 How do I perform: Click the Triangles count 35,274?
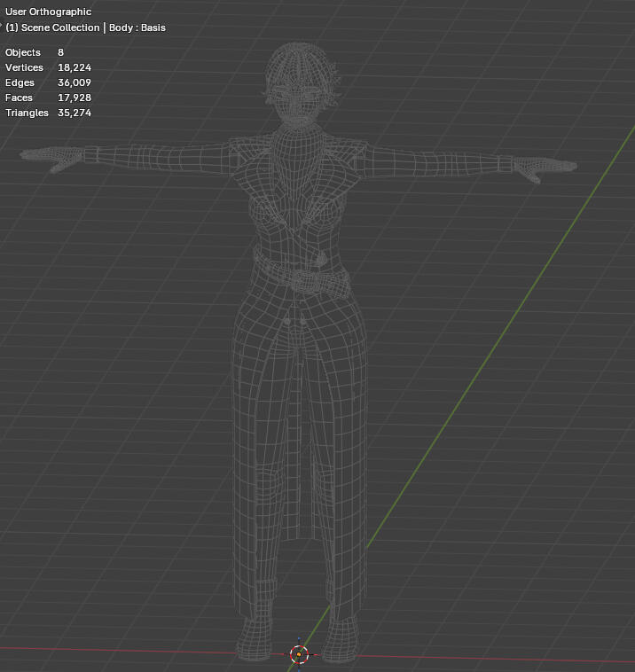click(74, 113)
